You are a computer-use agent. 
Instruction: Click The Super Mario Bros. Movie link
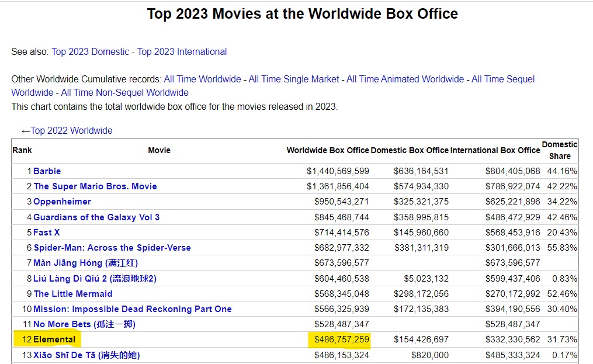click(x=95, y=186)
